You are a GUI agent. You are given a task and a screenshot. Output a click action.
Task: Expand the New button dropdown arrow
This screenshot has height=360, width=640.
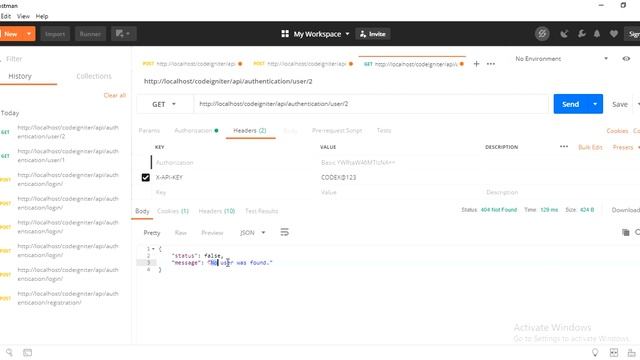coord(29,34)
